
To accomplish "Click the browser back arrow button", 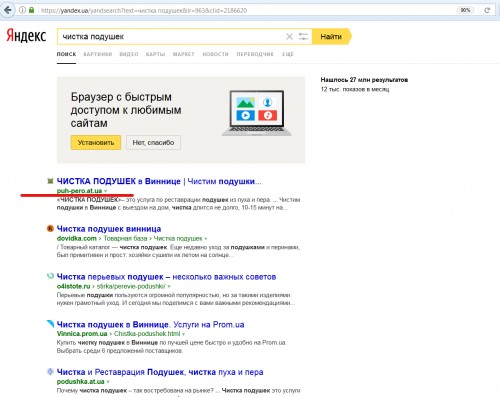I will click(7, 10).
